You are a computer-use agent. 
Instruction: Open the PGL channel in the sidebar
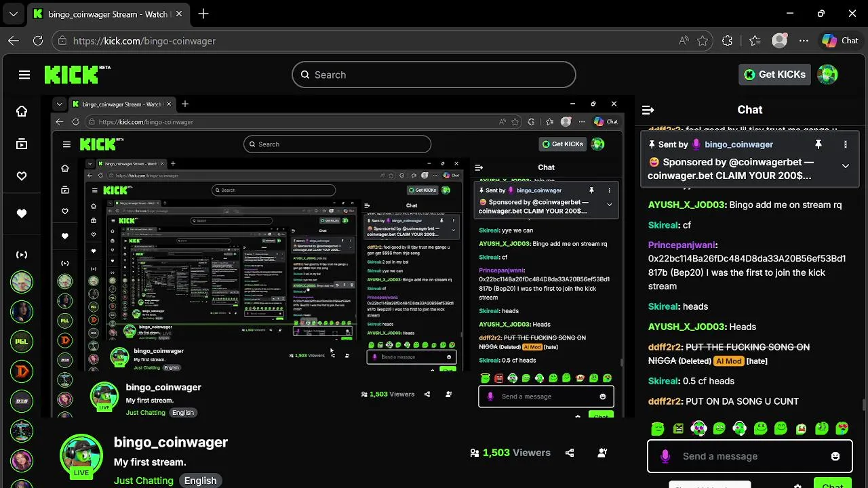[x=22, y=342]
